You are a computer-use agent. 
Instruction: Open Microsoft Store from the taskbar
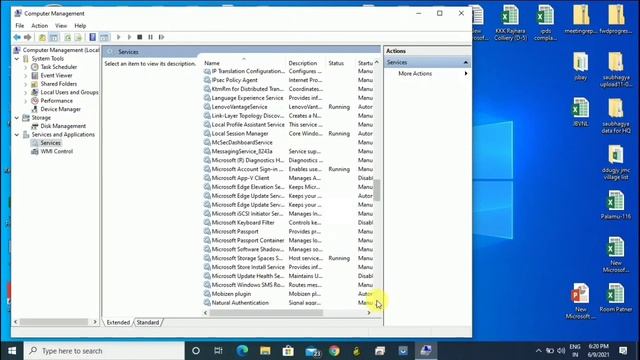pyautogui.click(x=288, y=351)
